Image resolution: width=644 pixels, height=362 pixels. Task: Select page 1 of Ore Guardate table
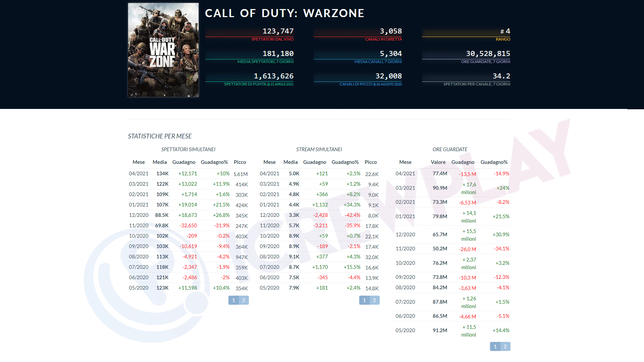495,347
